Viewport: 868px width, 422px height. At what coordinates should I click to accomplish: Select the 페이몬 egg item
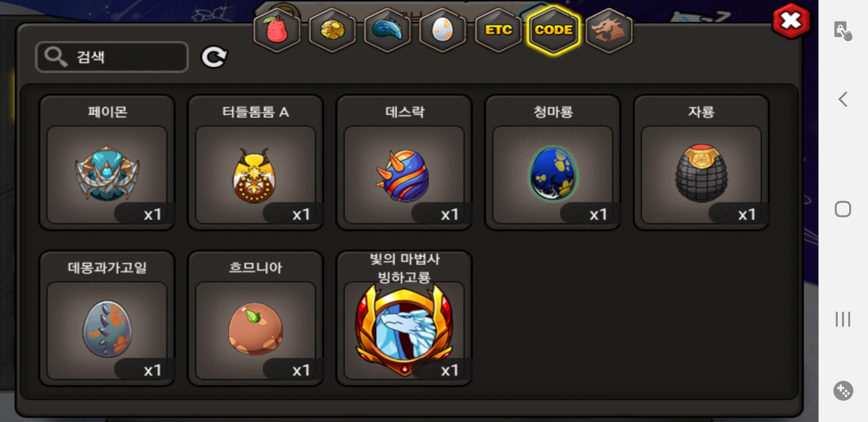[x=107, y=163]
